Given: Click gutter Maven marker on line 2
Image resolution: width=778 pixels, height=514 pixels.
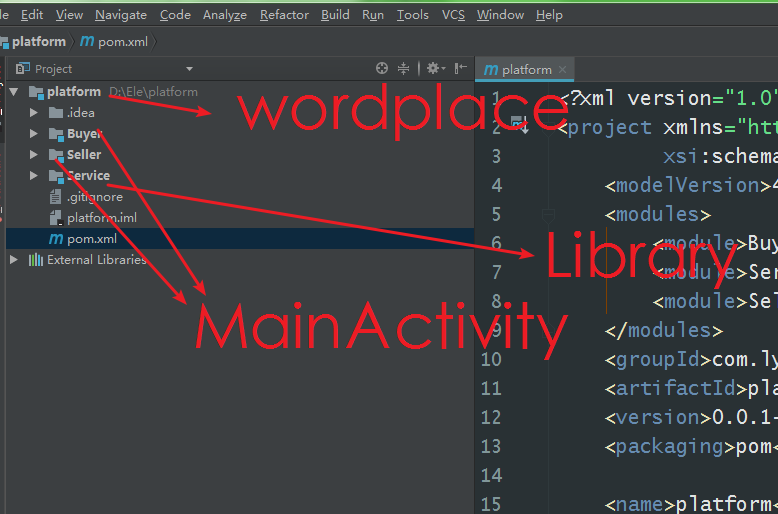Looking at the screenshot, I should click(519, 124).
